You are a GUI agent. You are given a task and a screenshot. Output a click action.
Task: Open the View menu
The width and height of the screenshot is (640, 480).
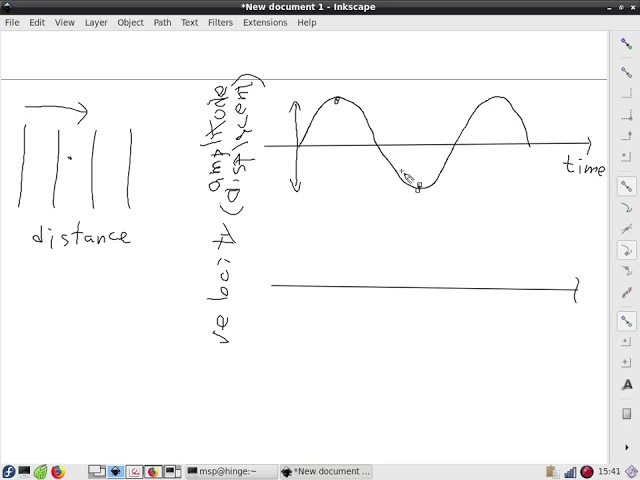pyautogui.click(x=64, y=22)
